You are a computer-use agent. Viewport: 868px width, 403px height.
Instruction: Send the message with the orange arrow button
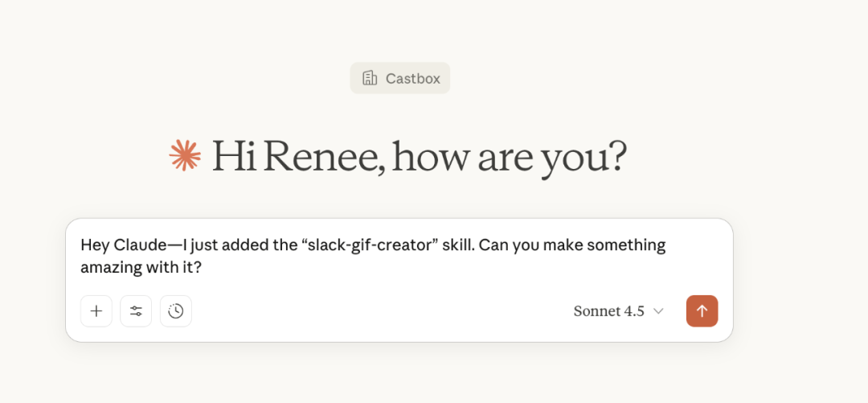[x=702, y=311]
